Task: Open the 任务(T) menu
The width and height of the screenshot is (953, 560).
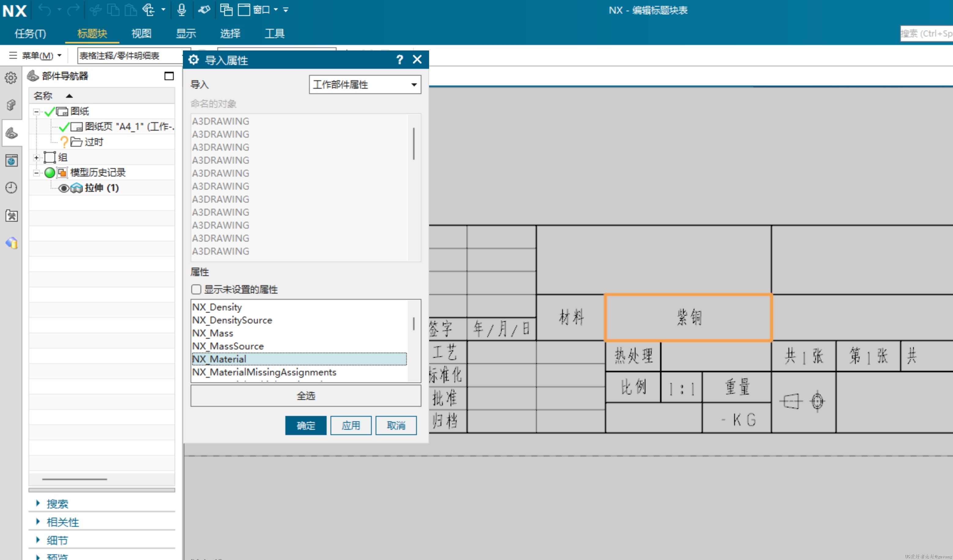Action: (30, 34)
